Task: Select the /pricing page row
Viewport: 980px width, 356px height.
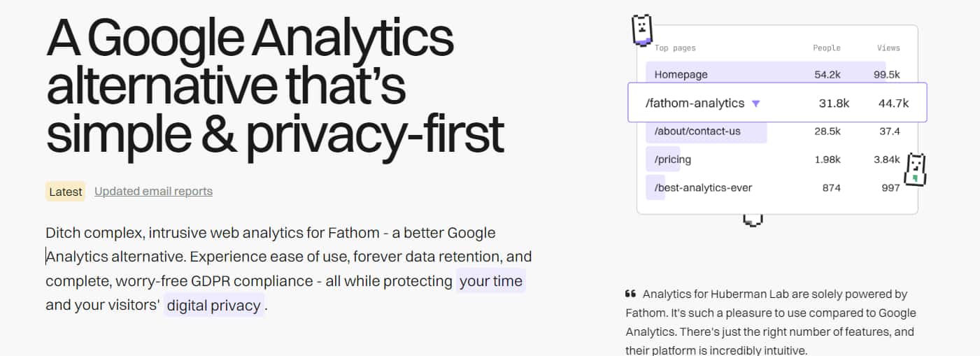Action: click(x=777, y=159)
